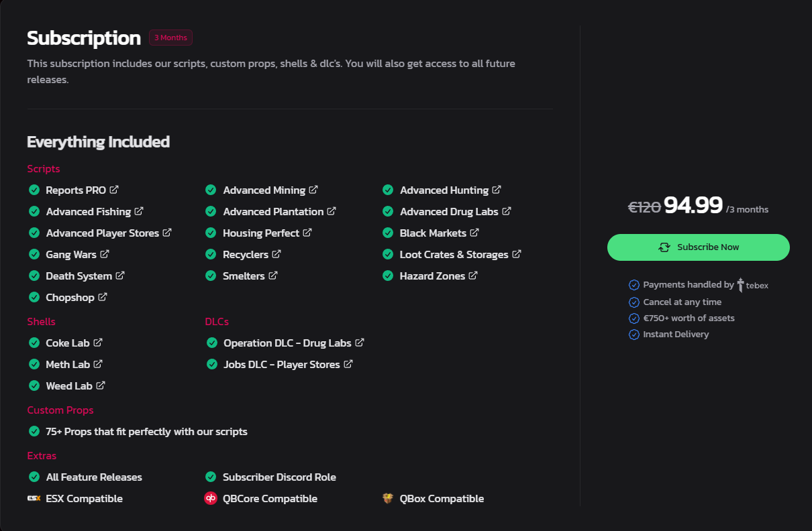Open external link icon beside Advanced Fishing

pos(139,211)
